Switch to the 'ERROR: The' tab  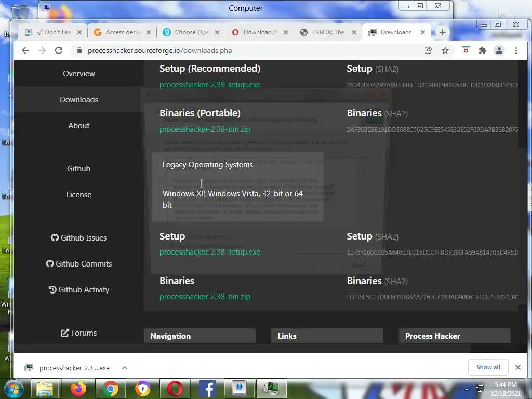(x=328, y=32)
